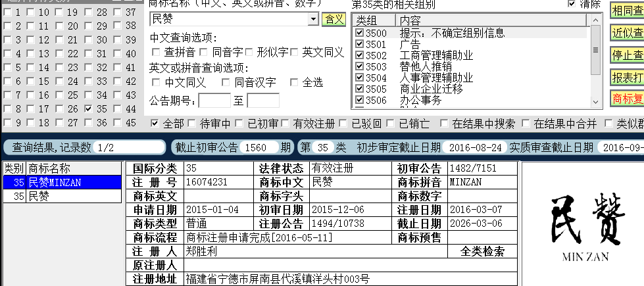The height and width of the screenshot is (286, 644).
Task: Uncheck group 3506 办公事务
Action: tap(359, 99)
